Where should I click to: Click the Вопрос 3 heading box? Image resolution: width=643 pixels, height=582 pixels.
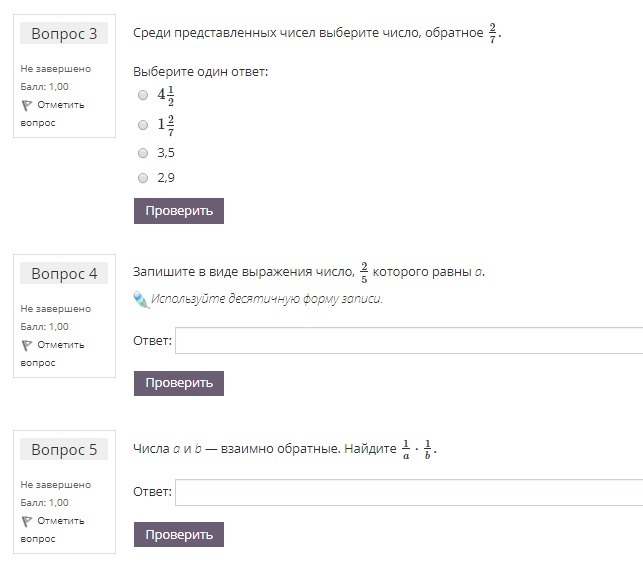pos(64,34)
